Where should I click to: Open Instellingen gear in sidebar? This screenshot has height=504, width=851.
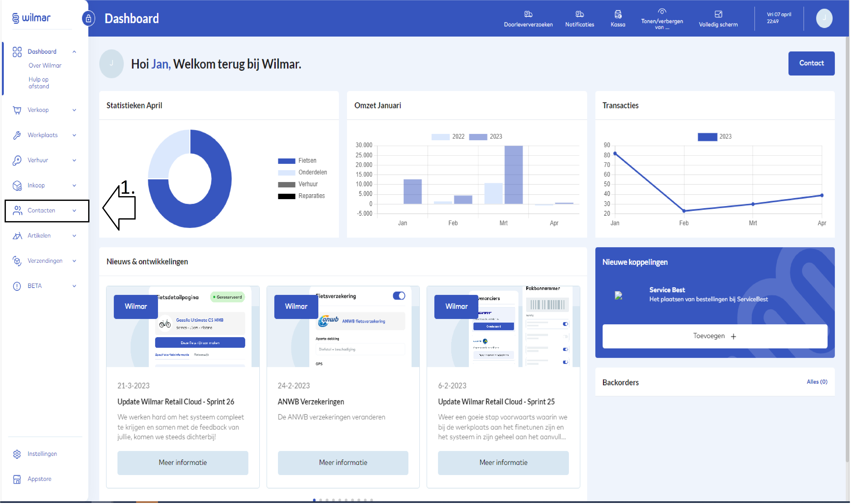17,454
